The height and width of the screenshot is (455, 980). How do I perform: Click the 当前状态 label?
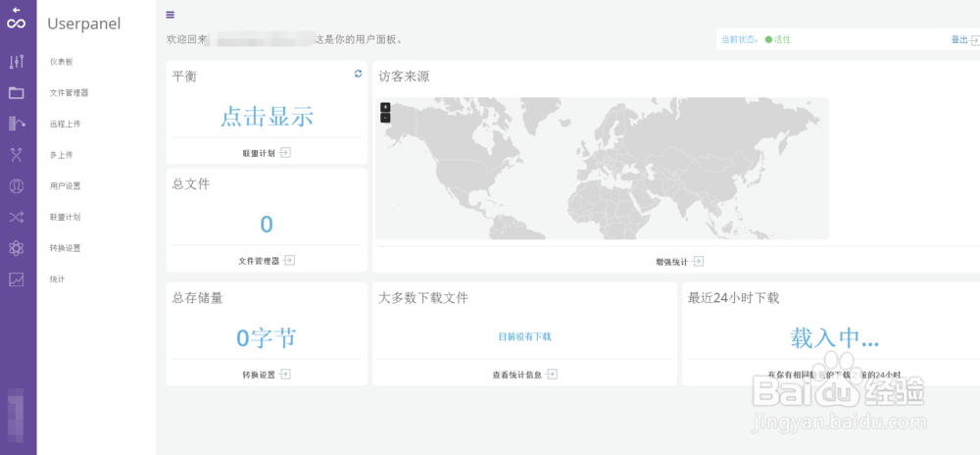(740, 39)
